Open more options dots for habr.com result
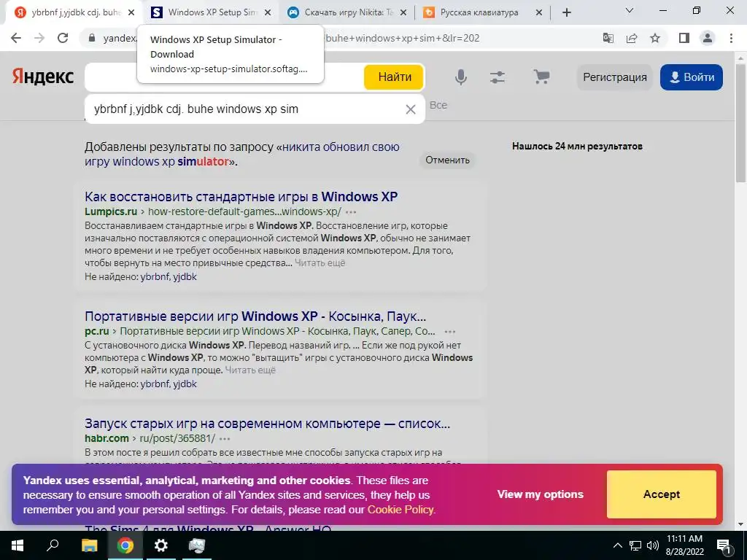 (225, 438)
